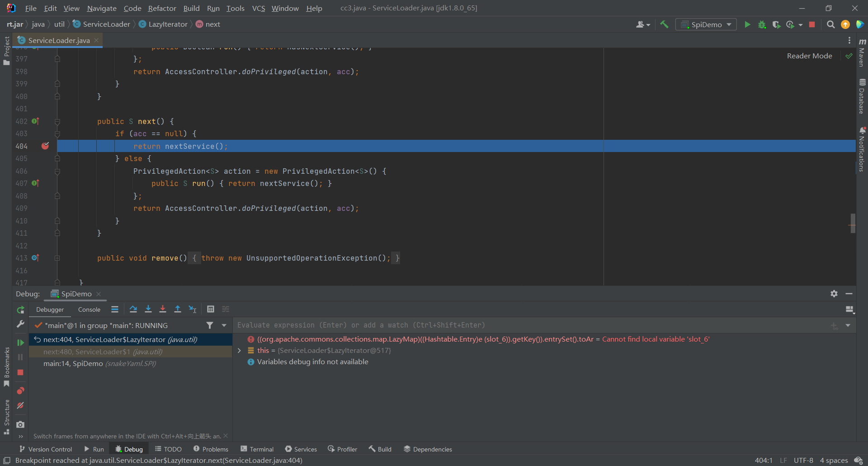Select the main:14, SpiDemo stack frame
This screenshot has width=868, height=466.
point(131,364)
